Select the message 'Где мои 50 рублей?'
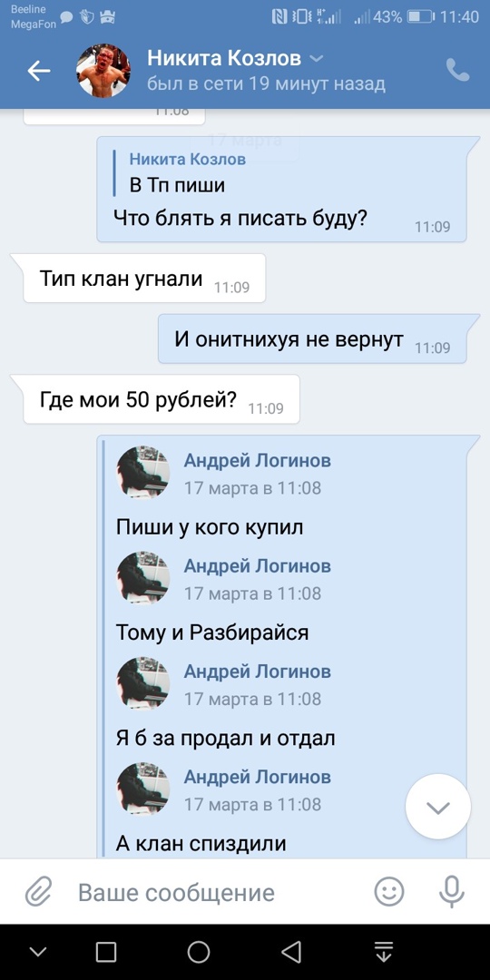This screenshot has width=490, height=980. click(x=162, y=399)
